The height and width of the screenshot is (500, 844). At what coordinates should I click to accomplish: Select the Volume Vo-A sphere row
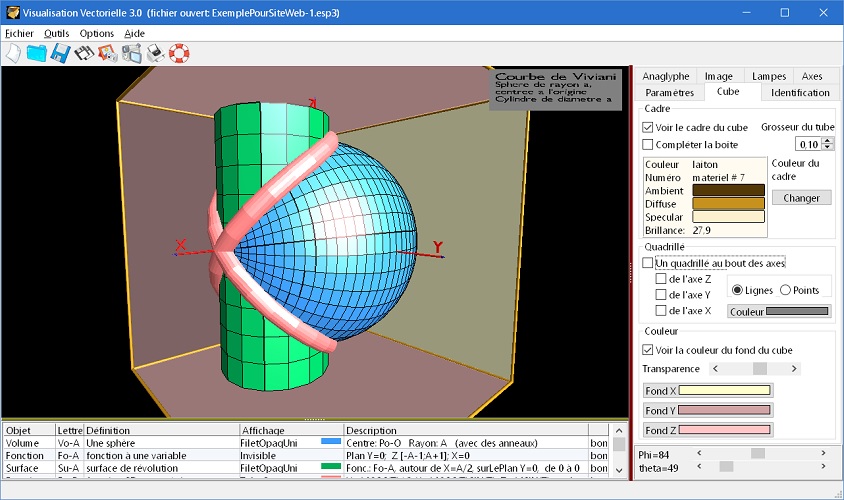[307, 443]
